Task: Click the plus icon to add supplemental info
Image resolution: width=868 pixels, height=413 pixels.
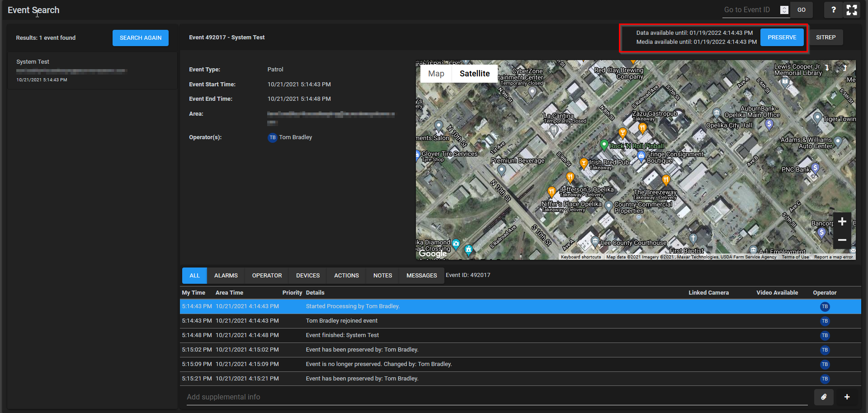Action: pyautogui.click(x=847, y=397)
